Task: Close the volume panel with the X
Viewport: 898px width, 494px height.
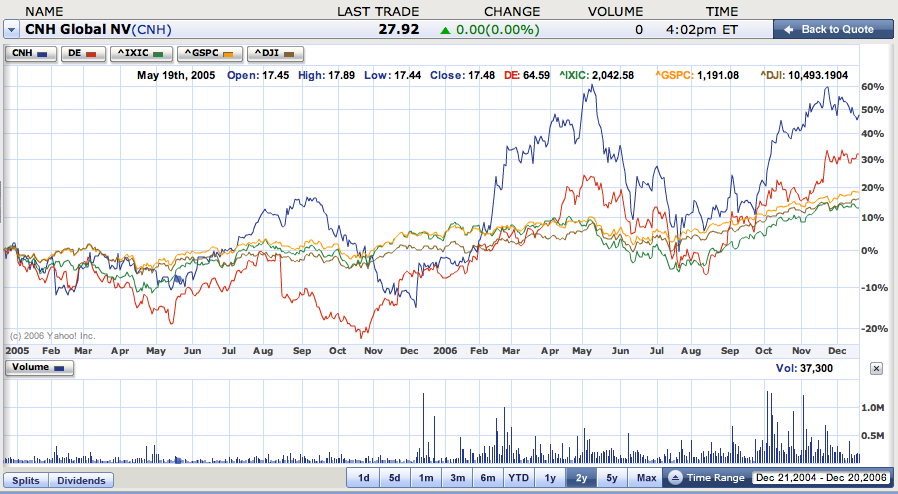Action: click(876, 369)
